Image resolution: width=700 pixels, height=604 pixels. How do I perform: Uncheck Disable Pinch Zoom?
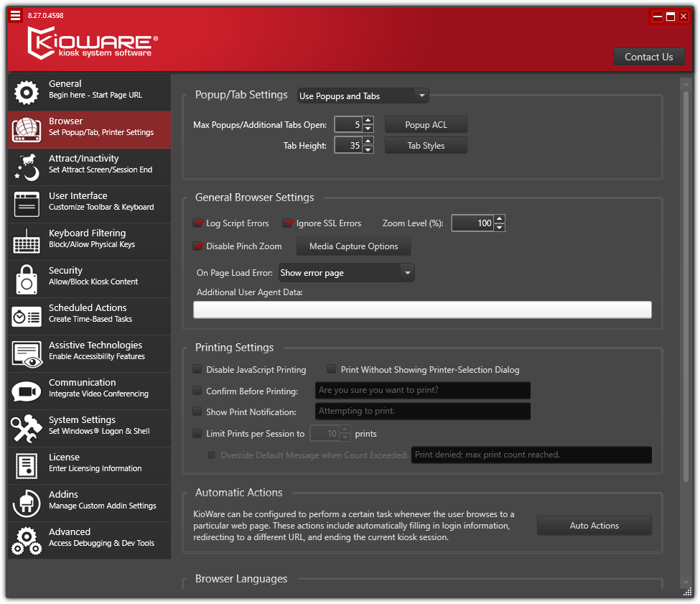[x=197, y=246]
